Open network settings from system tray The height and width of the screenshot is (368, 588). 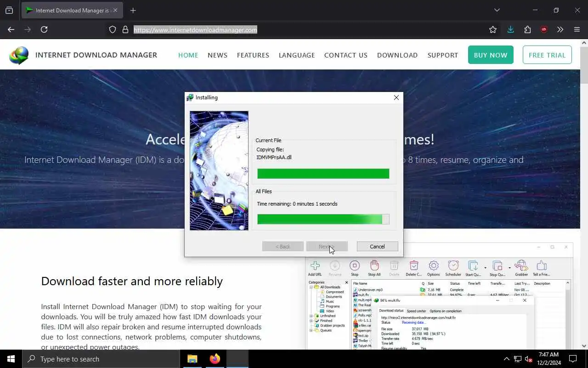tap(518, 359)
